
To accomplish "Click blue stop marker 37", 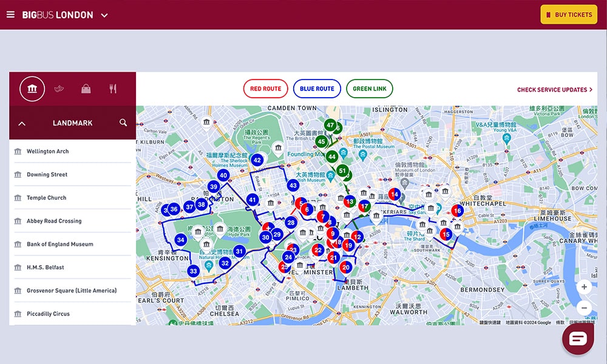I will [189, 207].
